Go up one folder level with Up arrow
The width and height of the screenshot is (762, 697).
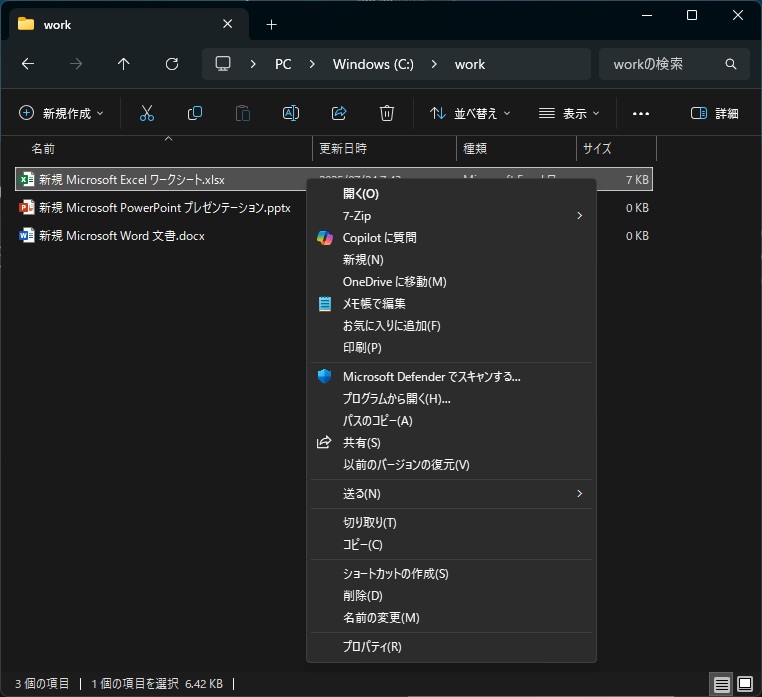(x=124, y=64)
